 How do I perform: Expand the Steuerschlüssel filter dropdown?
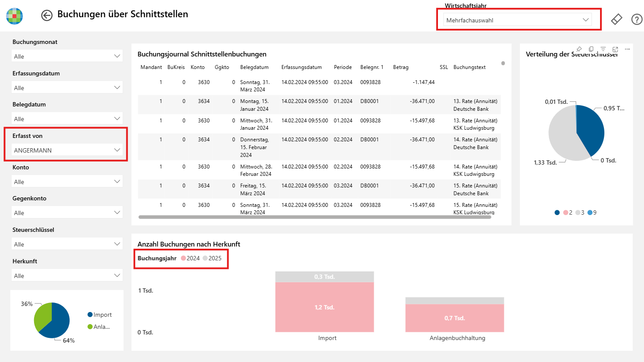click(x=67, y=244)
